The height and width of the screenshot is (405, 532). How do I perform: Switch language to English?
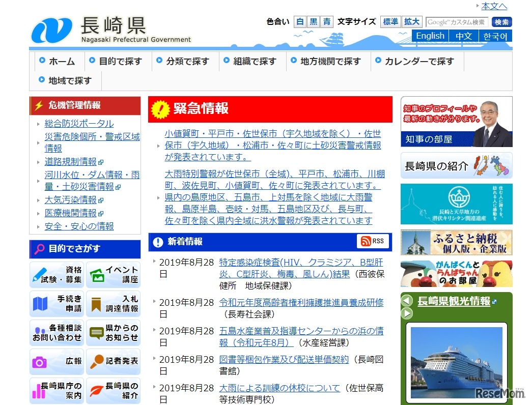click(430, 36)
